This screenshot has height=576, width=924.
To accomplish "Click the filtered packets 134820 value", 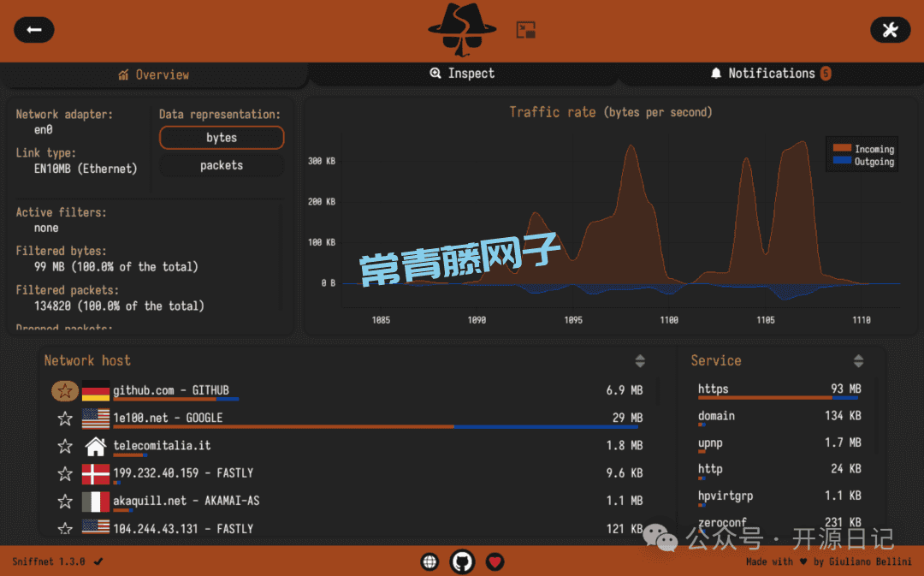I will coord(119,306).
